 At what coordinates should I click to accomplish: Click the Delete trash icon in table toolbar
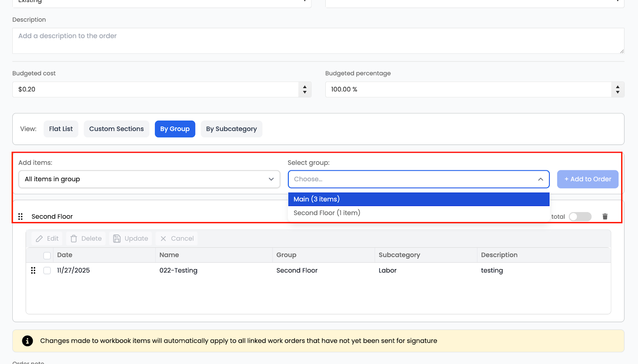(74, 238)
